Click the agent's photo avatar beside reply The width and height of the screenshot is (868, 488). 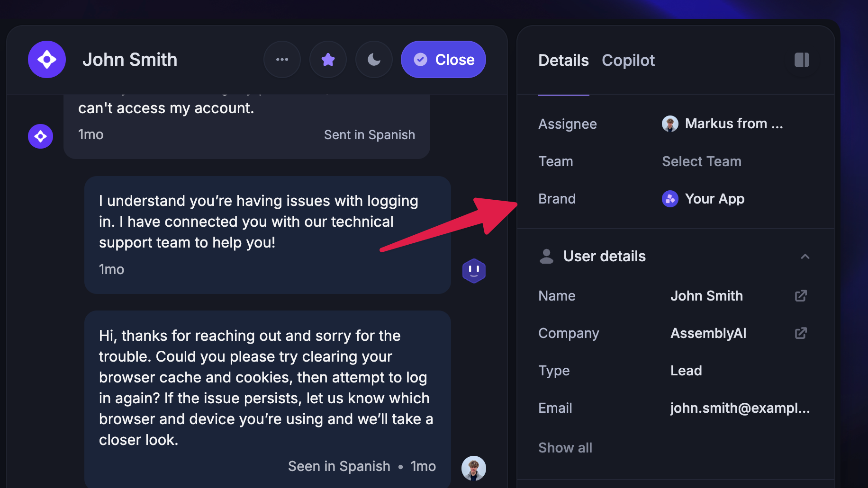pyautogui.click(x=474, y=468)
